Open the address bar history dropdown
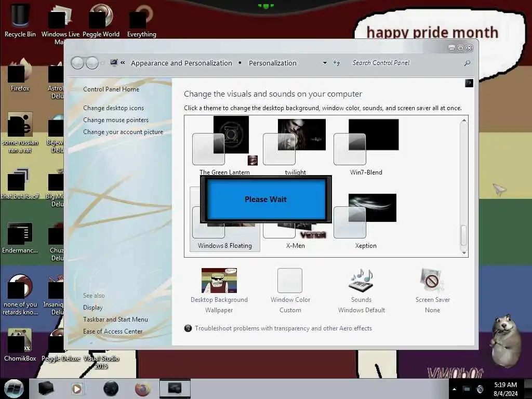532x399 pixels. [325, 63]
